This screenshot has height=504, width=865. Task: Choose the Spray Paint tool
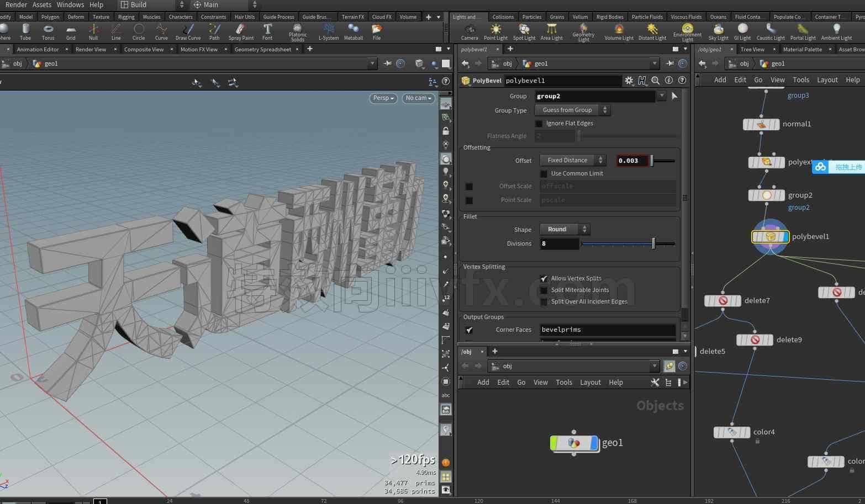coord(241,32)
